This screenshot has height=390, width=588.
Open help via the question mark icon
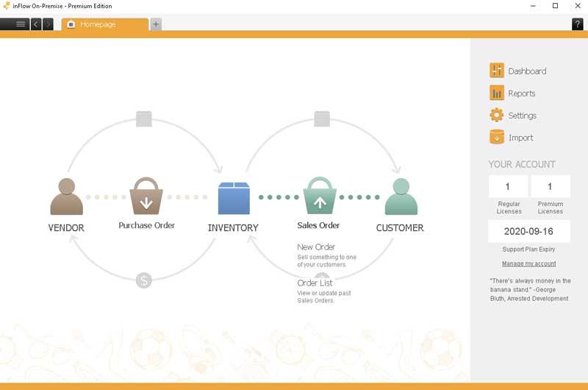point(578,24)
